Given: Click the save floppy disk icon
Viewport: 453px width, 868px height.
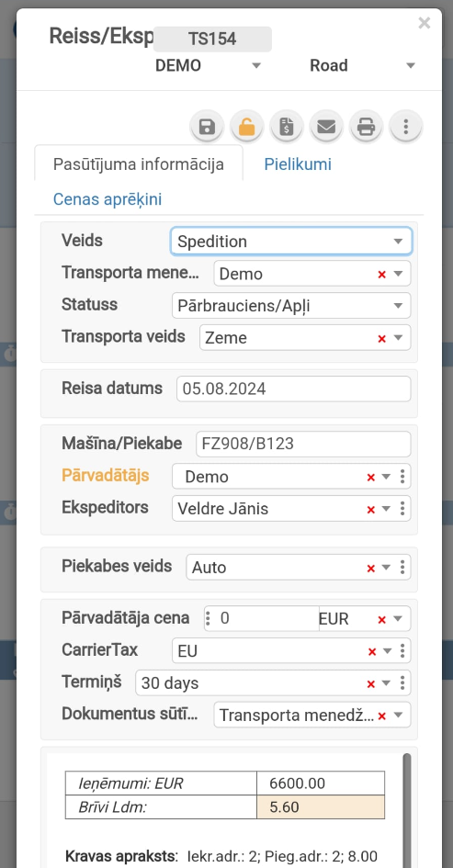Looking at the screenshot, I should click(x=207, y=127).
